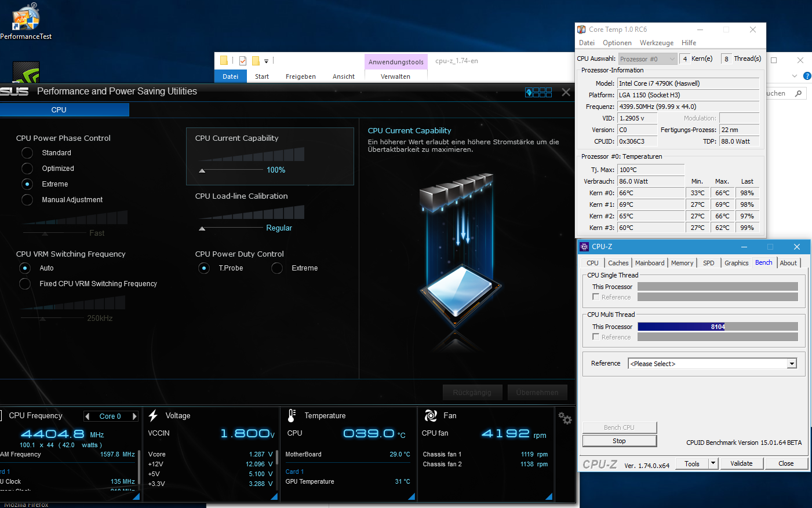Select Auto VRM switching frequency
812x508 pixels.
coord(25,268)
